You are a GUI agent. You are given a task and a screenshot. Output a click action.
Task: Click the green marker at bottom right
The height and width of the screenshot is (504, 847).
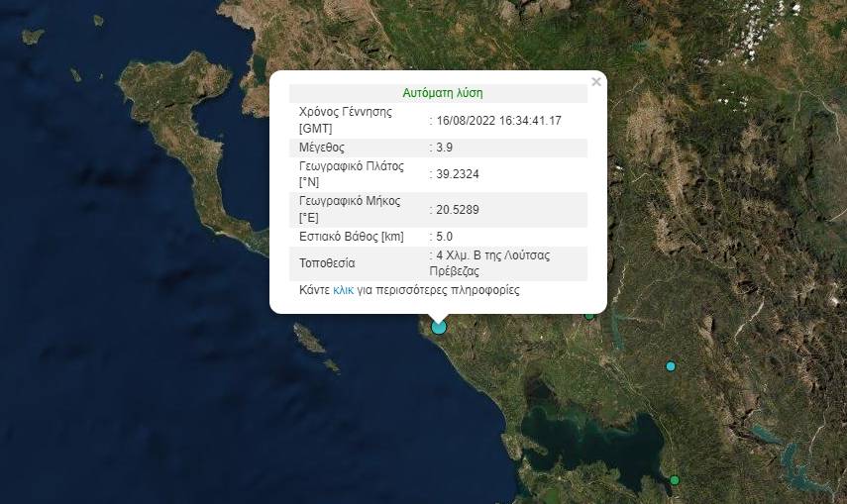[675, 480]
